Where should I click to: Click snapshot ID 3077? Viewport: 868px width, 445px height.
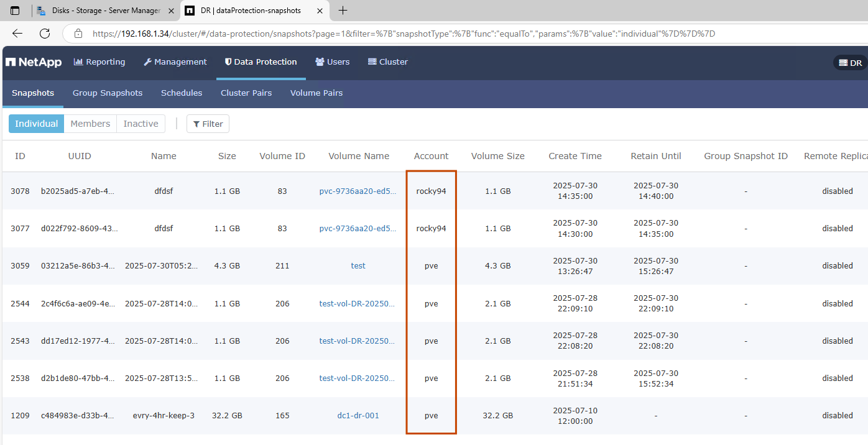point(20,228)
